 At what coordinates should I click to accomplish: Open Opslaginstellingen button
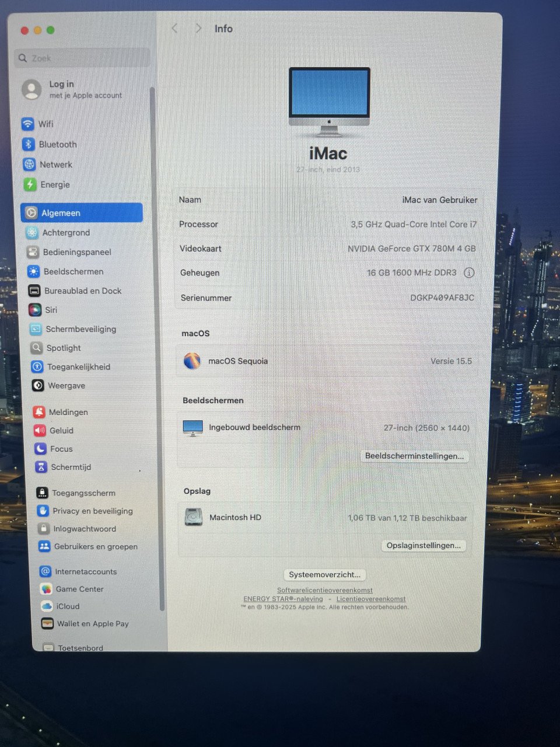pyautogui.click(x=423, y=545)
